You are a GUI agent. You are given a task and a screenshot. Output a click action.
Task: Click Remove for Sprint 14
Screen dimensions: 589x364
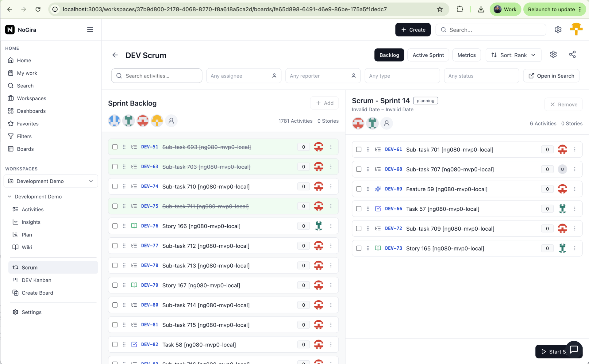pos(563,105)
